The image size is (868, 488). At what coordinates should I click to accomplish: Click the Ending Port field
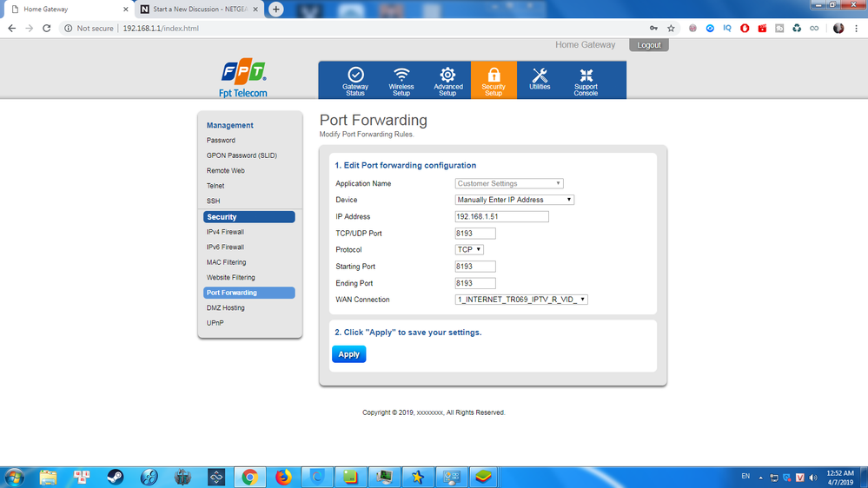[475, 283]
